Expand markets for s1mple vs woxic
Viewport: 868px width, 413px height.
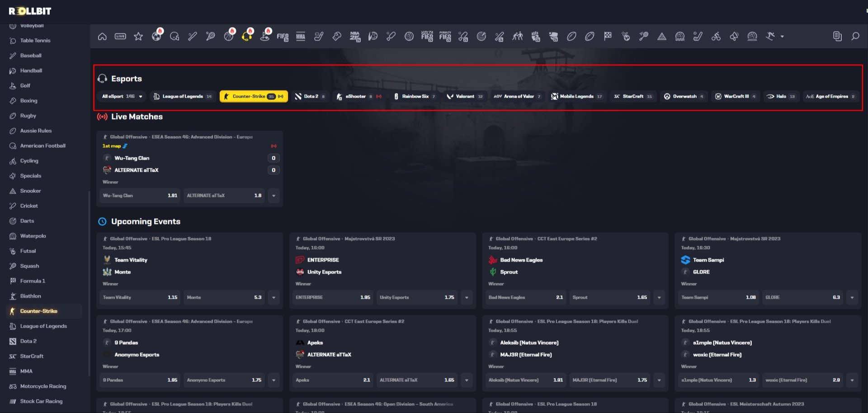[852, 380]
